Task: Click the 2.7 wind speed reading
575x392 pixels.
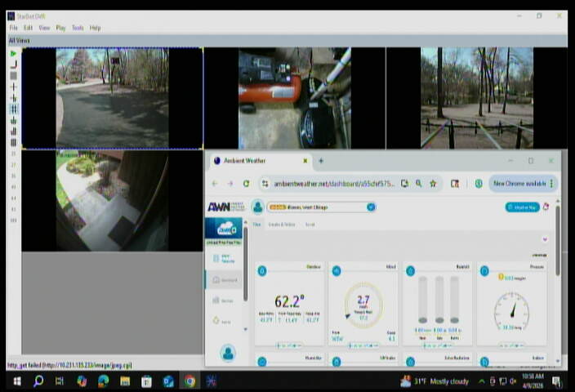Action: 363,300
